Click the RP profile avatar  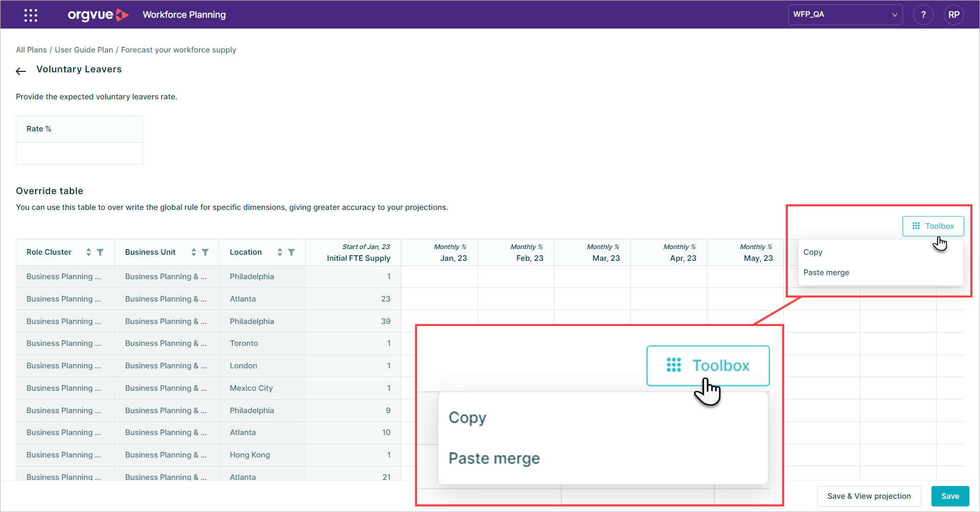953,15
